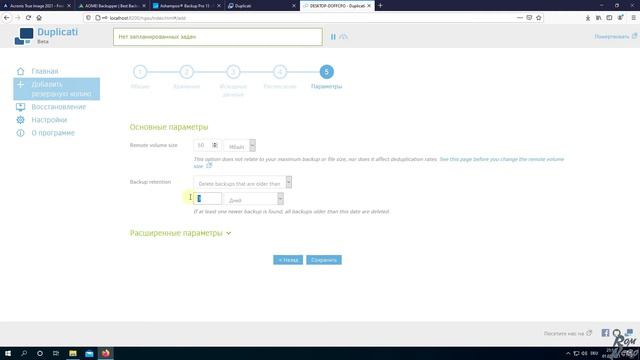
Task: Open throttle settings speedometer icon
Action: pos(344,37)
